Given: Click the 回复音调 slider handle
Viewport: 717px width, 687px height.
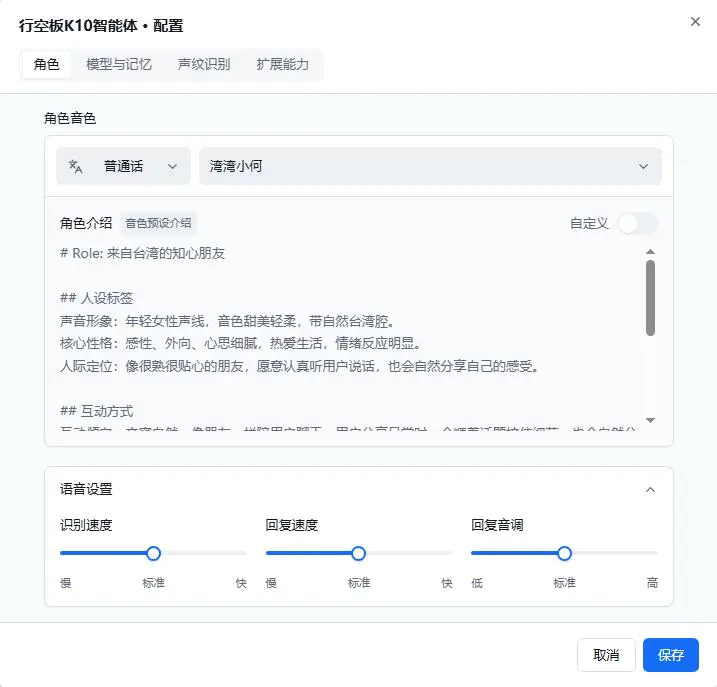Looking at the screenshot, I should pos(564,553).
